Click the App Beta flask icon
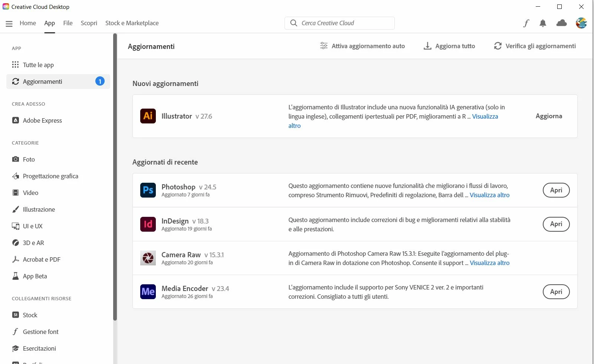The height and width of the screenshot is (364, 594). click(x=16, y=276)
